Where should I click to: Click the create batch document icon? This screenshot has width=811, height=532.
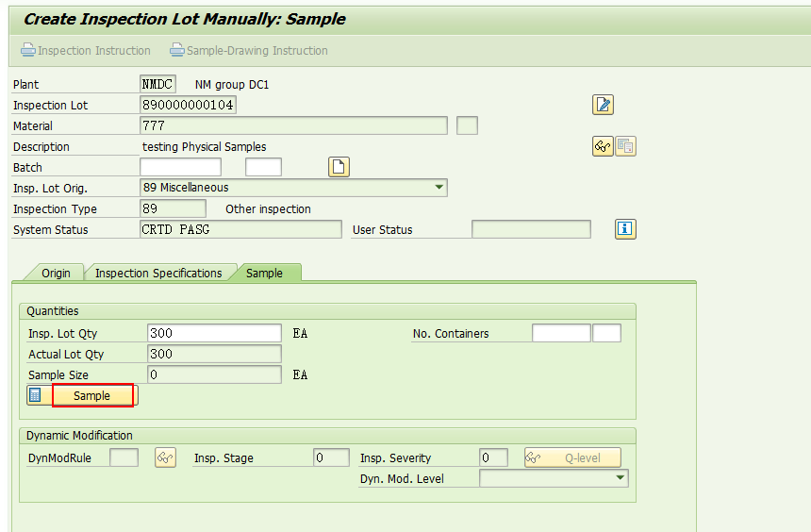(339, 167)
